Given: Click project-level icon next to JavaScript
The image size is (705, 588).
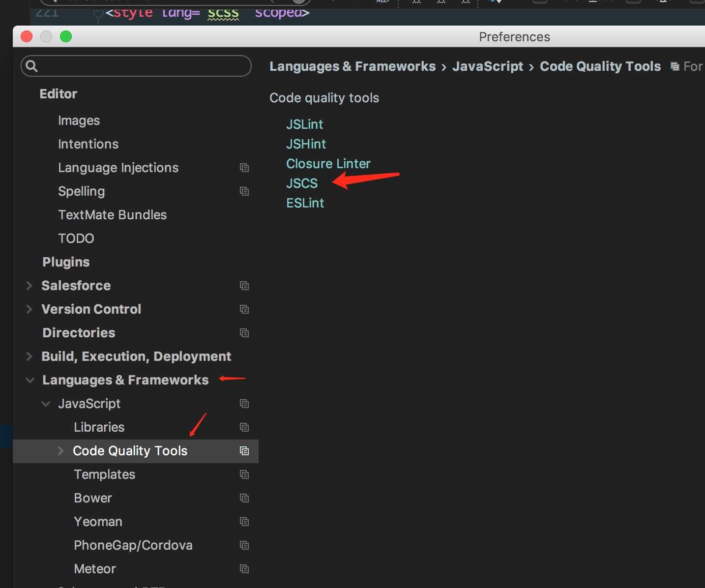Looking at the screenshot, I should (x=244, y=404).
